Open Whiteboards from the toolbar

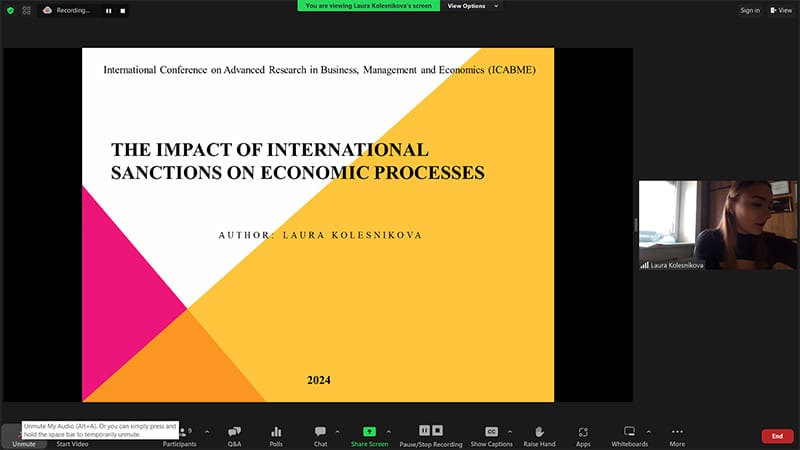pos(629,435)
